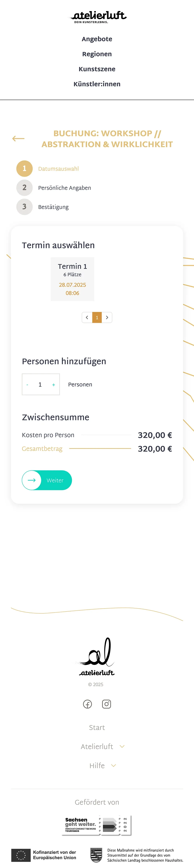This screenshot has width=194, height=868.
Task: Click the persons count input field
Action: point(40,384)
